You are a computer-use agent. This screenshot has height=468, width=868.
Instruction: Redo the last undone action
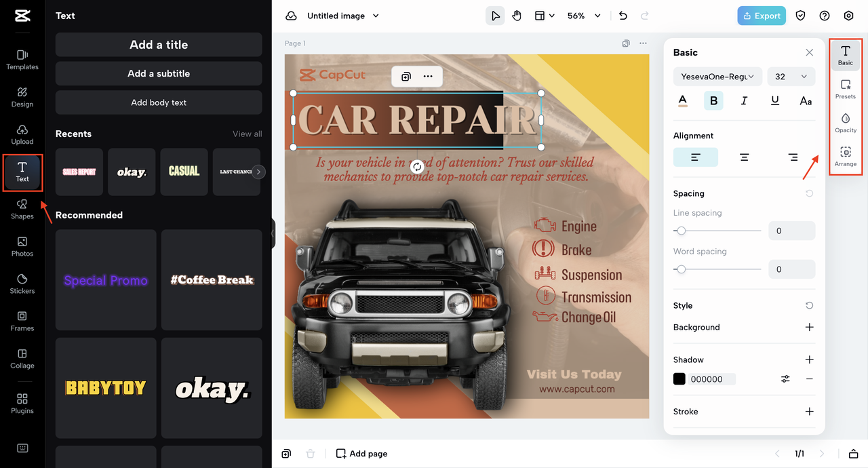(x=645, y=16)
